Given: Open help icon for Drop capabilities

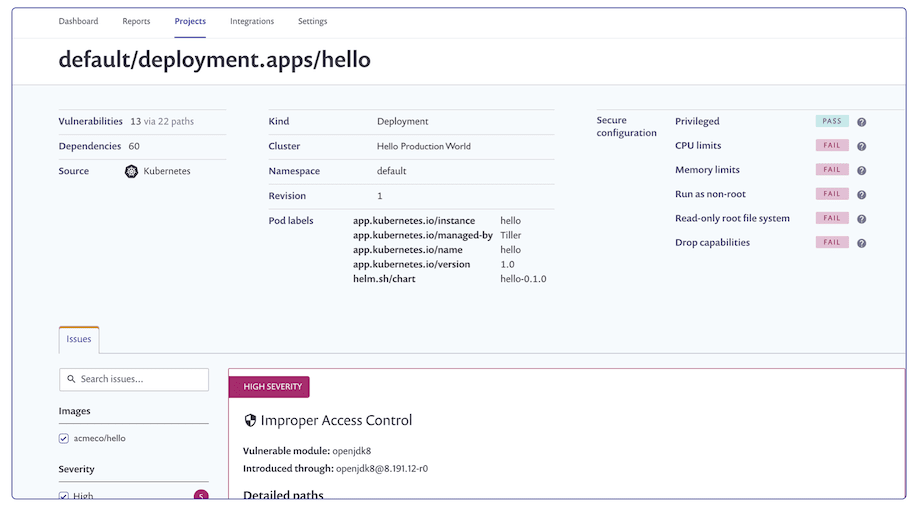Looking at the screenshot, I should 861,243.
